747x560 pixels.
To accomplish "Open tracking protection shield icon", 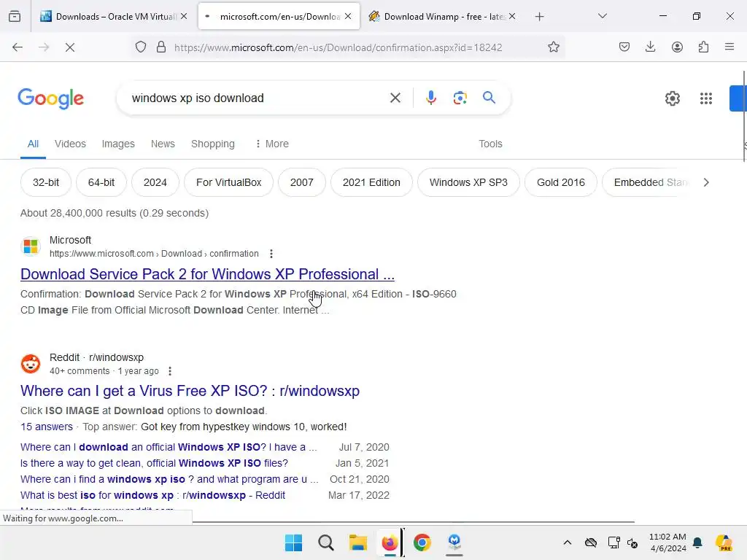I will click(141, 47).
